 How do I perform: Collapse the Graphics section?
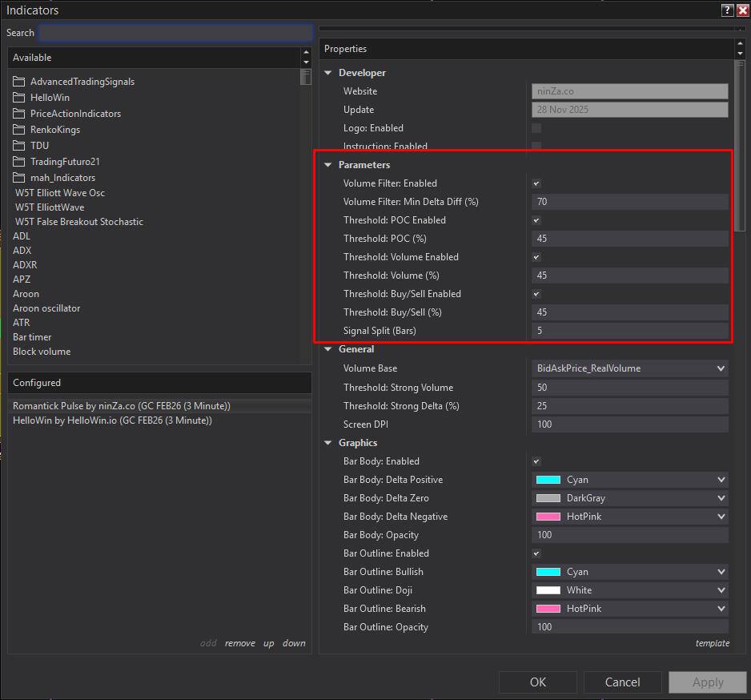pyautogui.click(x=327, y=443)
